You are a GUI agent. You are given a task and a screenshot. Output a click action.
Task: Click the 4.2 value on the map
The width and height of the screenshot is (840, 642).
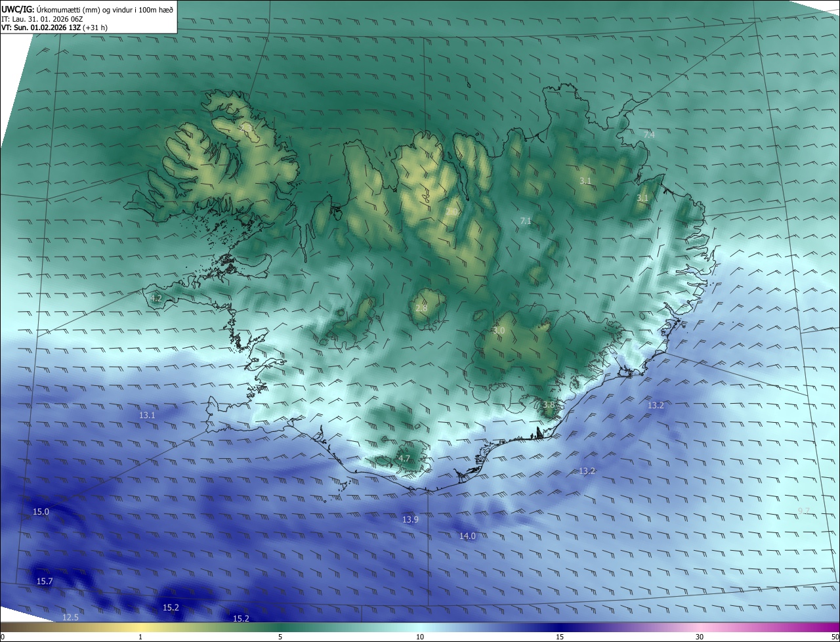pos(156,298)
